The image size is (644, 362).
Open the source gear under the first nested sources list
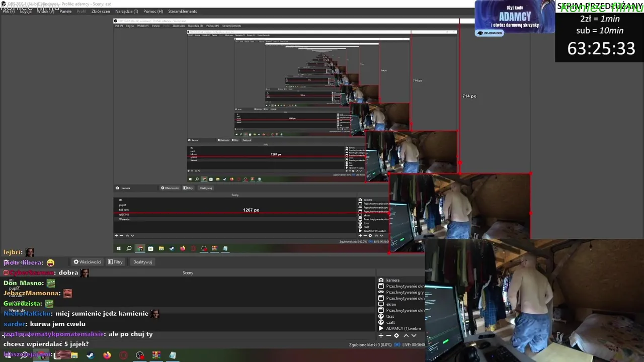(370, 235)
